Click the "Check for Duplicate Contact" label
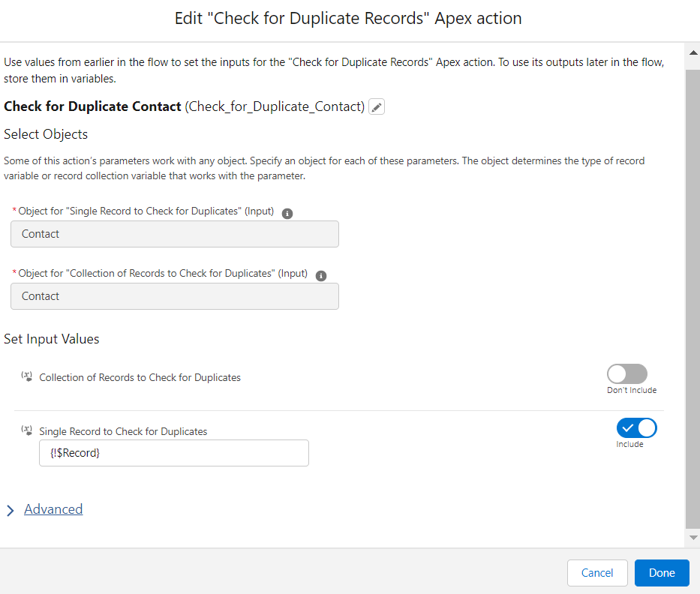Image resolution: width=700 pixels, height=594 pixels. [92, 106]
